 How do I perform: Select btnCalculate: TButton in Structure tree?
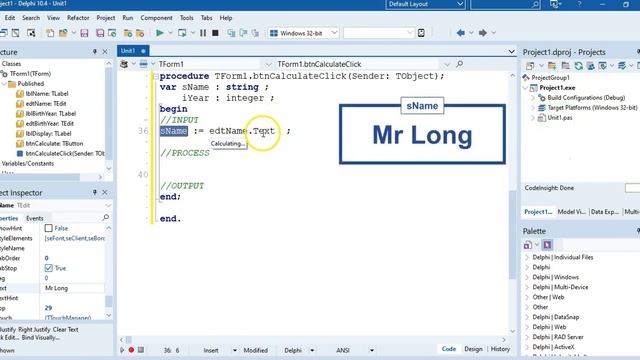(x=54, y=144)
